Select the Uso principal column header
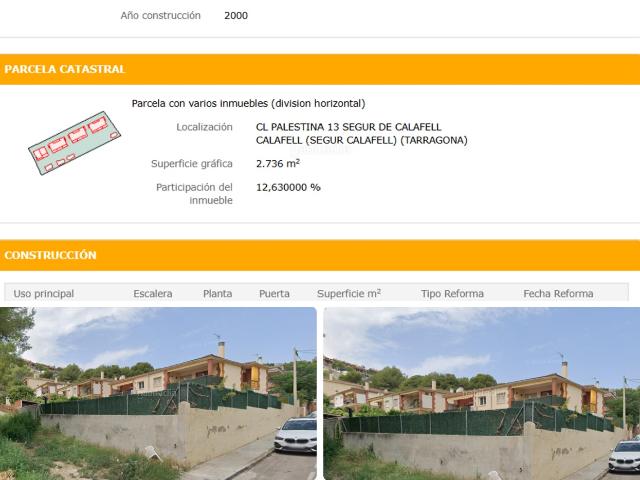Screen dimensions: 640x480 coord(44,293)
